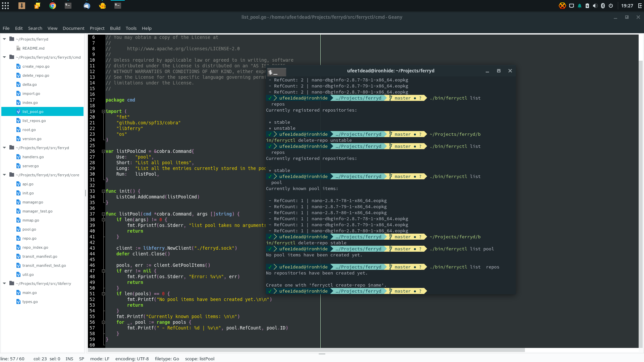The width and height of the screenshot is (644, 362).
Task: Collapse the src/ferryd/core folder
Action: pos(4,175)
